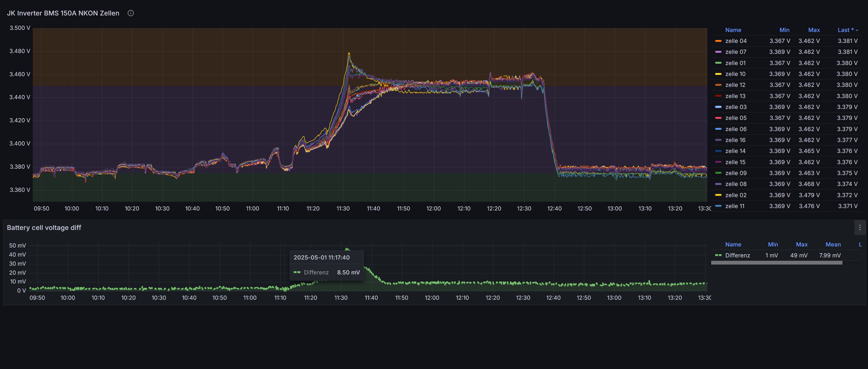Click the panel info icon next to the title
The image size is (868, 369).
[x=131, y=13]
